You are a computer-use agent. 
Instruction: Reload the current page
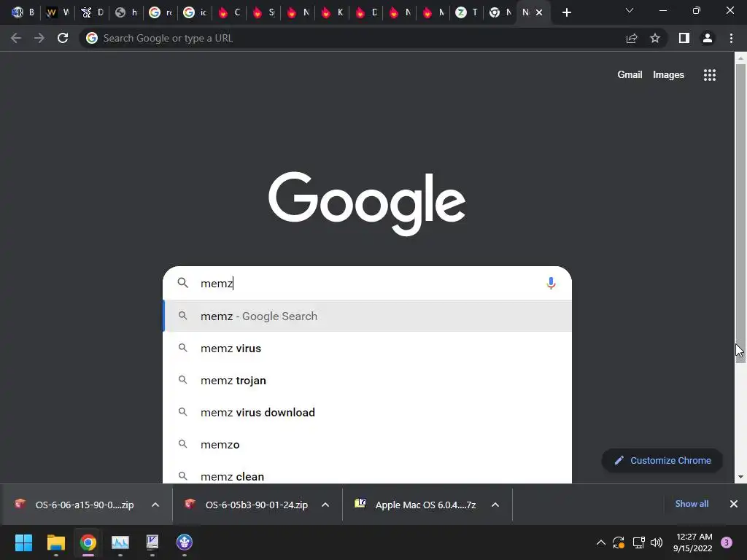(63, 38)
